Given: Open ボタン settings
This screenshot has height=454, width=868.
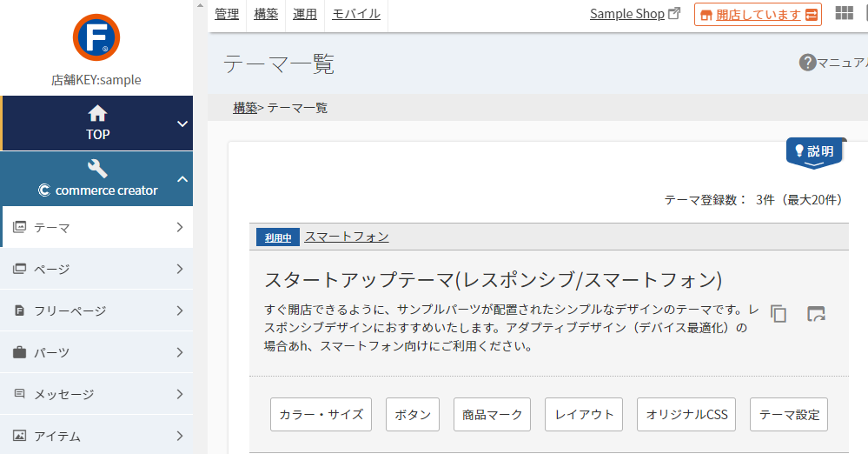Looking at the screenshot, I should 413,414.
